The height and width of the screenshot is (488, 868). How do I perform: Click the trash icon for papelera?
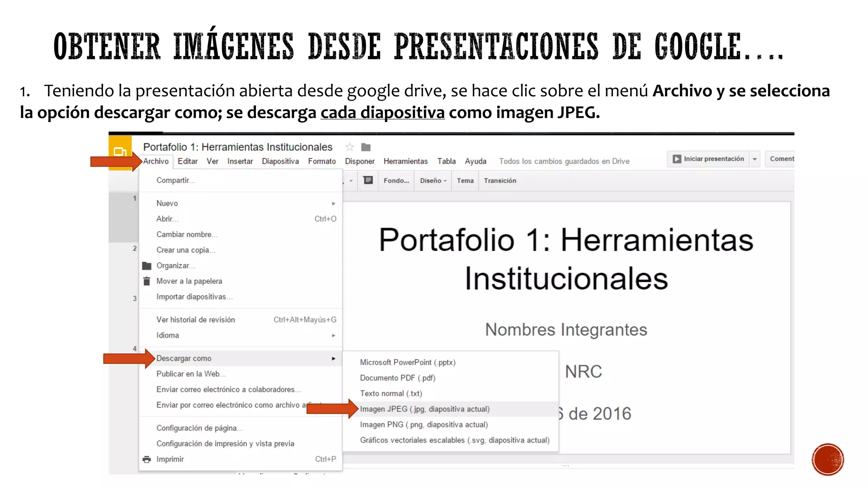[x=147, y=281]
